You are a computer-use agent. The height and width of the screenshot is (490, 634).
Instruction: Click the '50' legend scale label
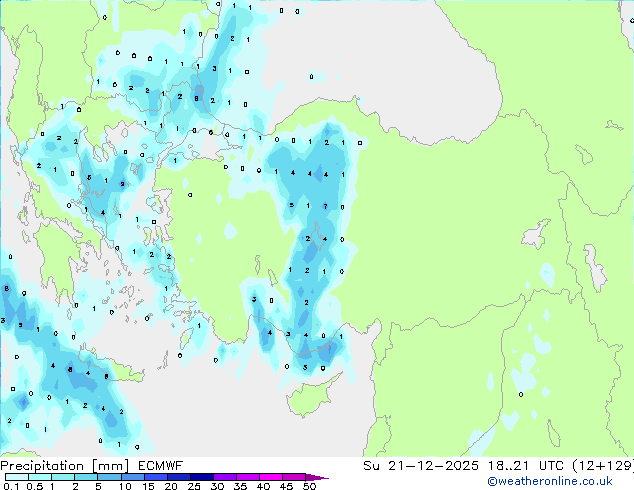coord(309,486)
